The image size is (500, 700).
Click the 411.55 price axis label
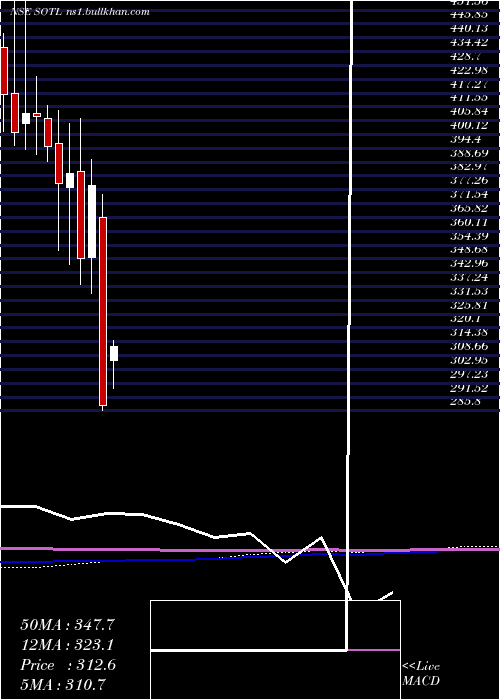[x=469, y=97]
